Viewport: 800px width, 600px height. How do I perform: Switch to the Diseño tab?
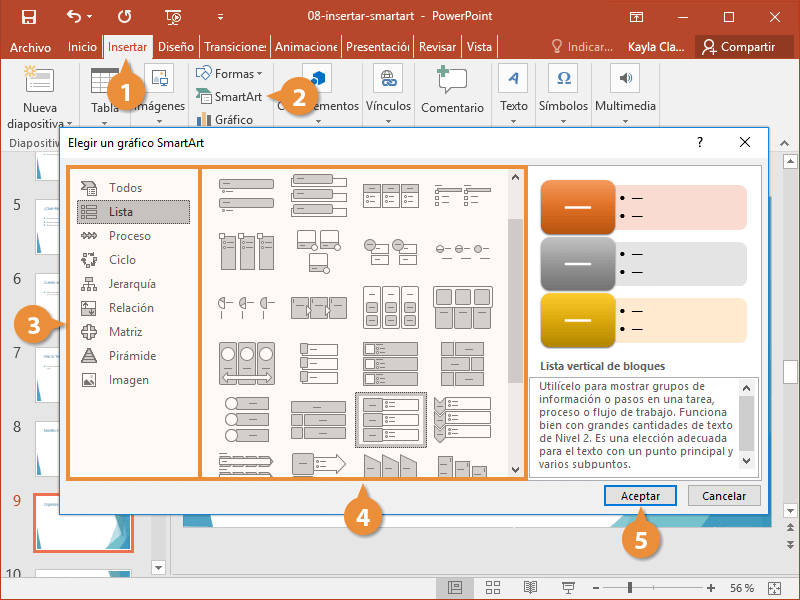(175, 47)
